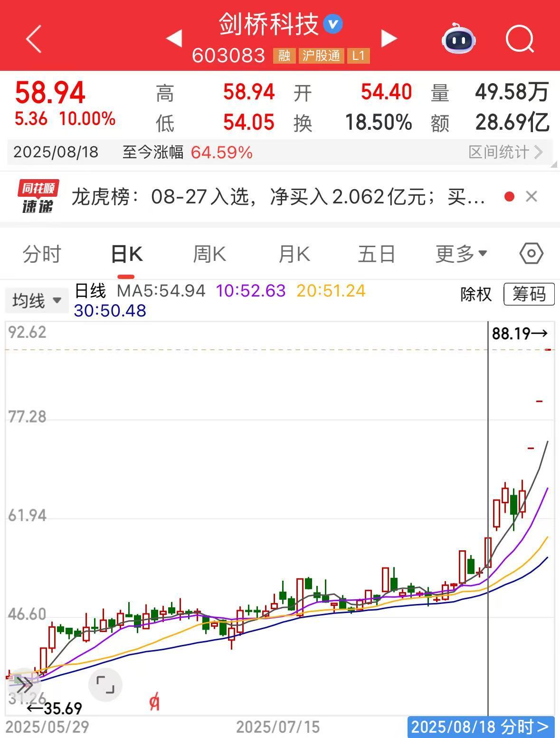Tap the 沪股通 tag
Screen dimensions: 560x738
click(322, 56)
